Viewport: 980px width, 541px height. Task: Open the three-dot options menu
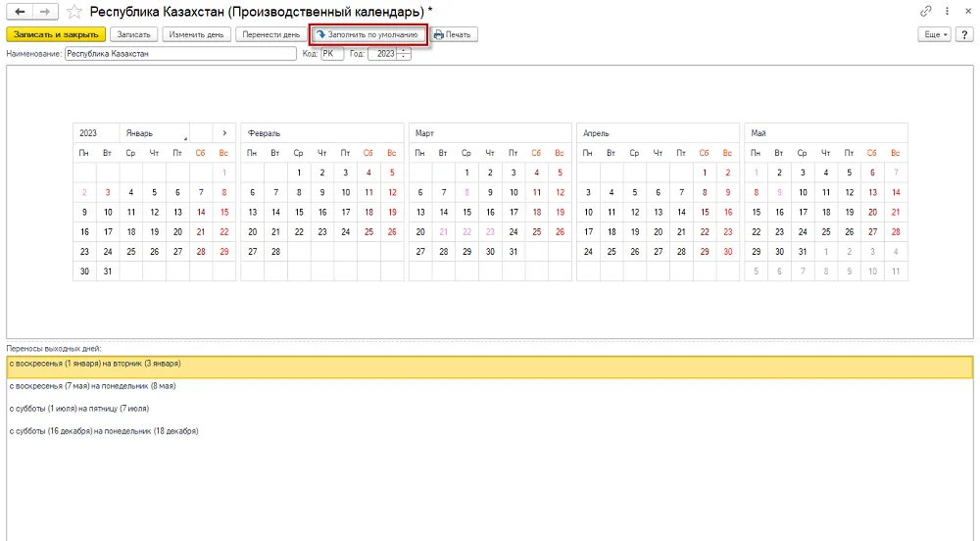click(948, 11)
